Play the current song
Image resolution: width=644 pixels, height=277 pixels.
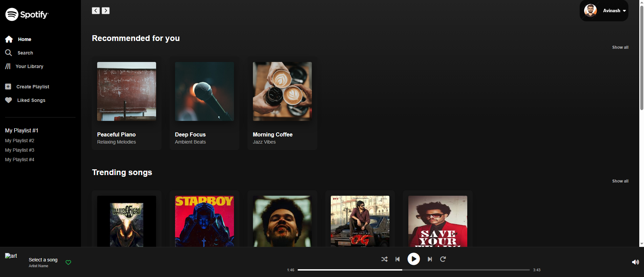point(413,259)
